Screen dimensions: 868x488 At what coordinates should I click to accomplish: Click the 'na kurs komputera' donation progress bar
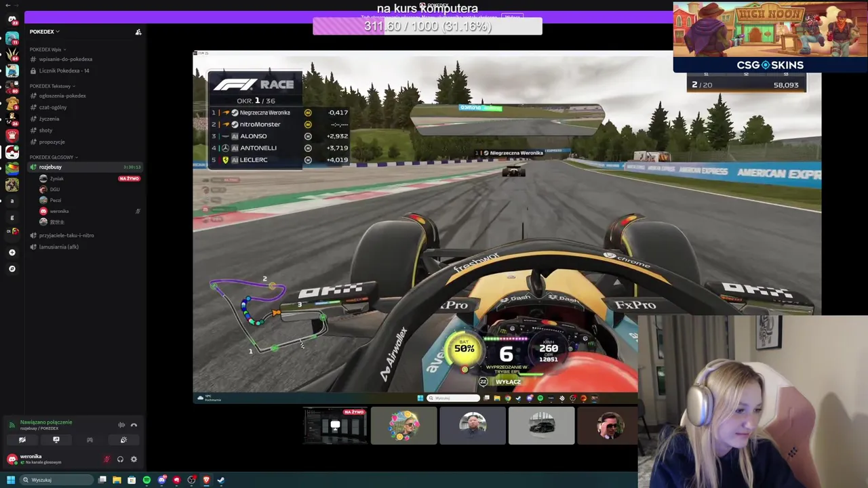coord(427,26)
